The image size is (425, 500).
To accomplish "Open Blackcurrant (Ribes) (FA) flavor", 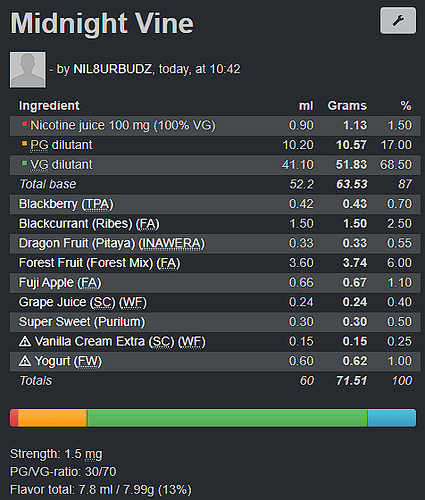I will (89, 224).
